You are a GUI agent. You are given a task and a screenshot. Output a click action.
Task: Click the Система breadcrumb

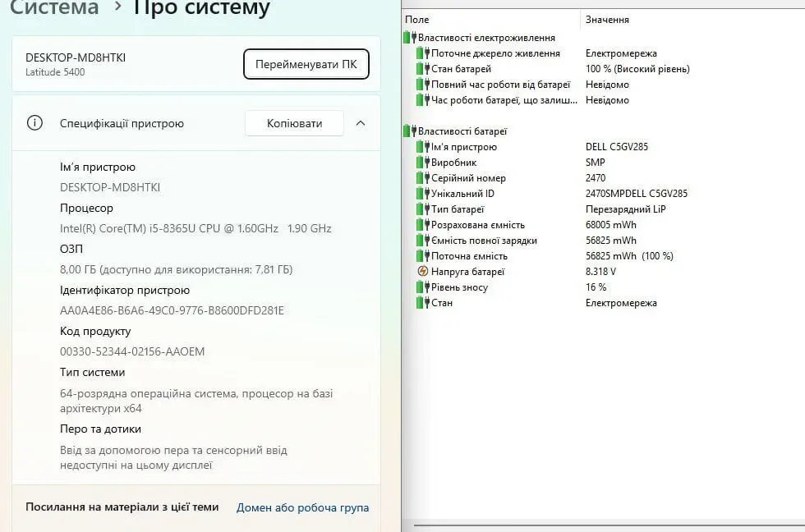pyautogui.click(x=54, y=8)
